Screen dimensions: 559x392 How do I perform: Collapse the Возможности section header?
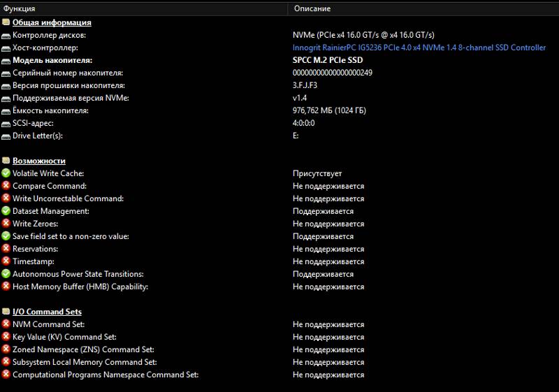click(x=38, y=161)
